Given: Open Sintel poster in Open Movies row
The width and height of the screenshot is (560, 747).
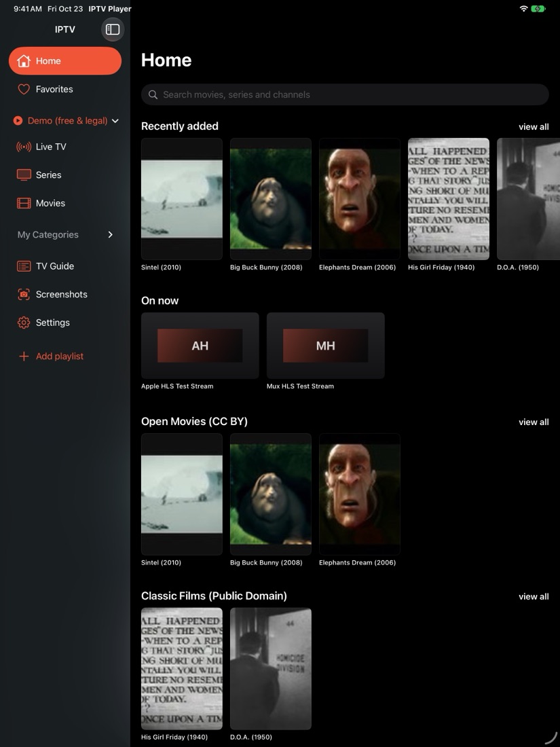Looking at the screenshot, I should (x=181, y=494).
